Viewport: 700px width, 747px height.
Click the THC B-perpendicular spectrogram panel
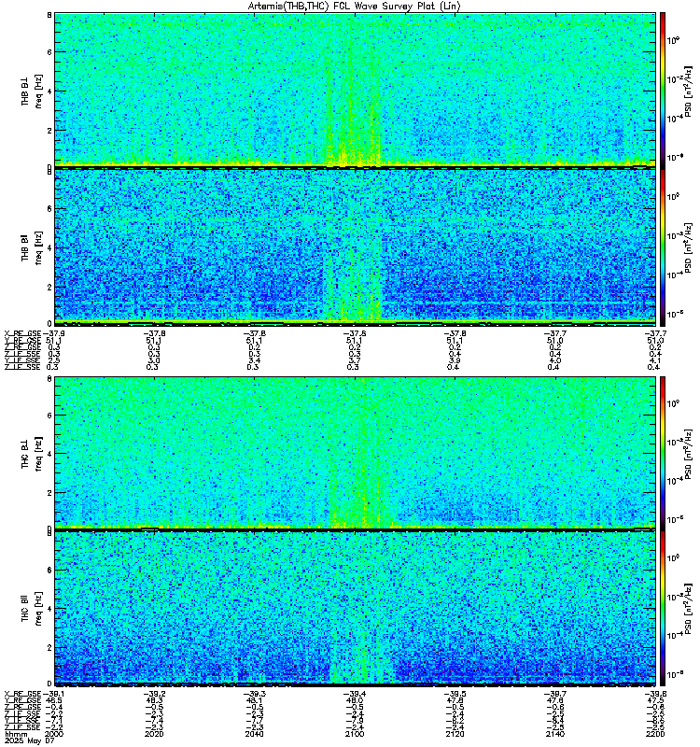coord(355,453)
